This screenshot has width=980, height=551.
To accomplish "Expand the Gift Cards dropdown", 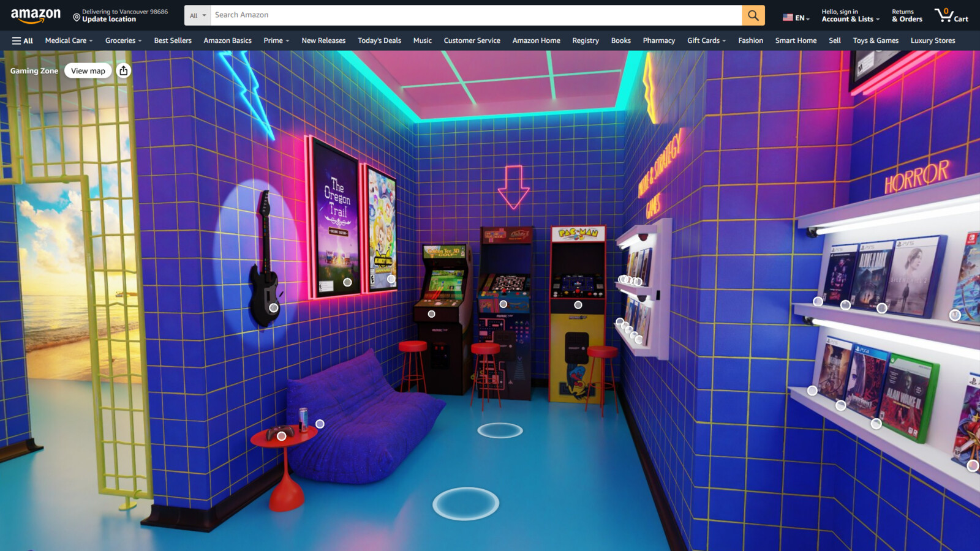I will pyautogui.click(x=706, y=40).
